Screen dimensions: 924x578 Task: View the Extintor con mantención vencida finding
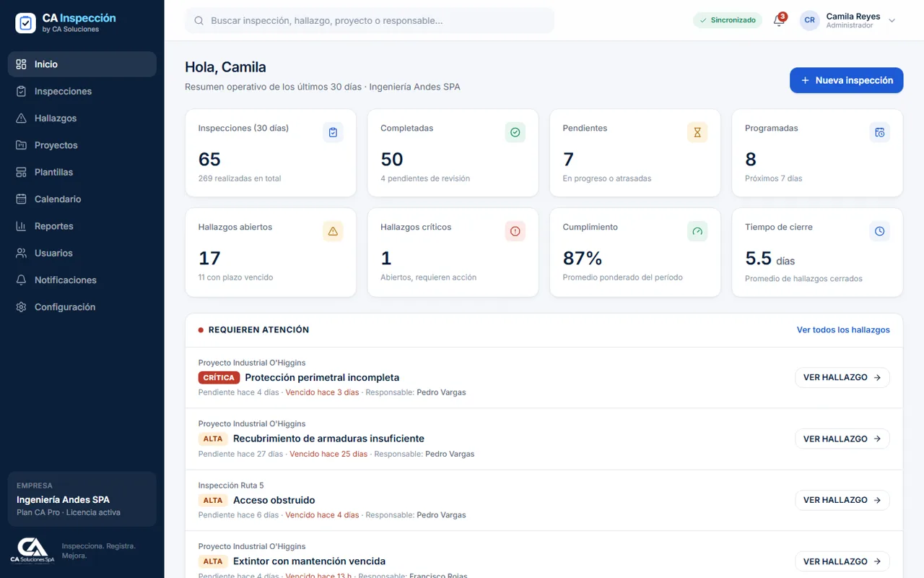tap(842, 561)
